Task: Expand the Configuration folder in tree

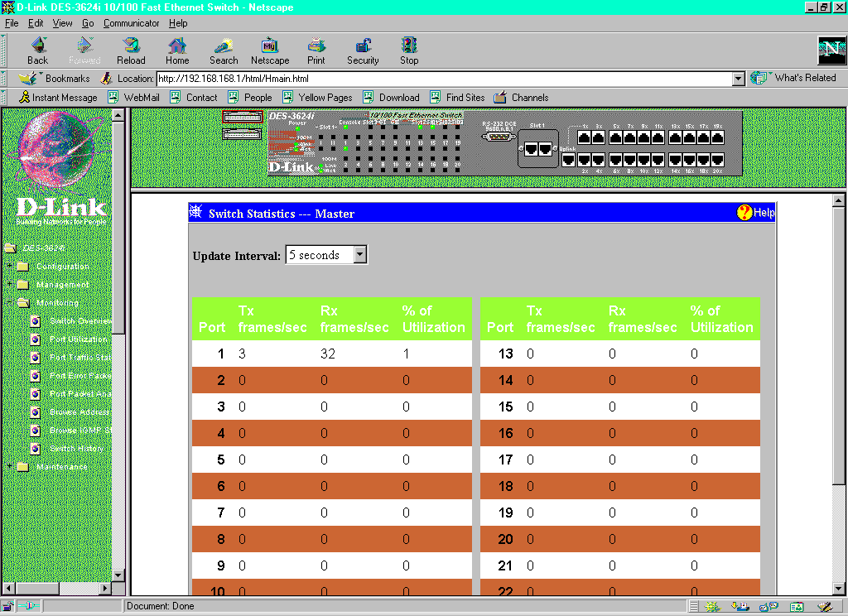Action: point(10,266)
